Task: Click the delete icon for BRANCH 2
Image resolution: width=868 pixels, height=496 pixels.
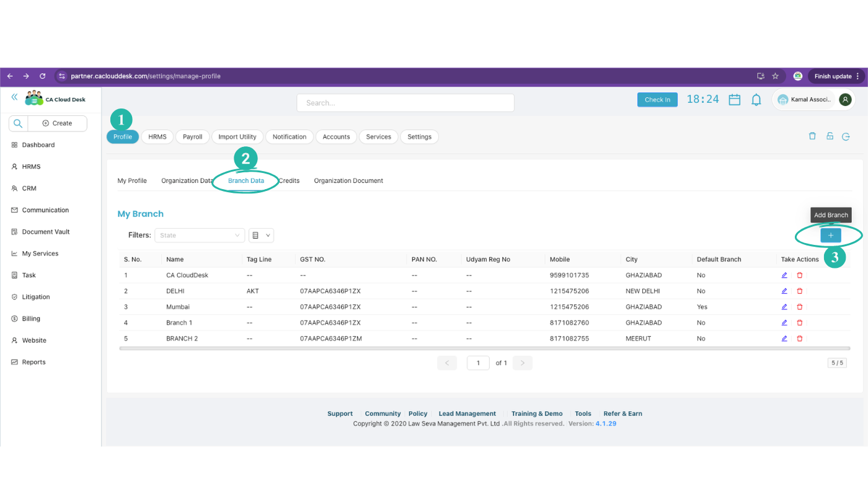Action: pos(799,338)
